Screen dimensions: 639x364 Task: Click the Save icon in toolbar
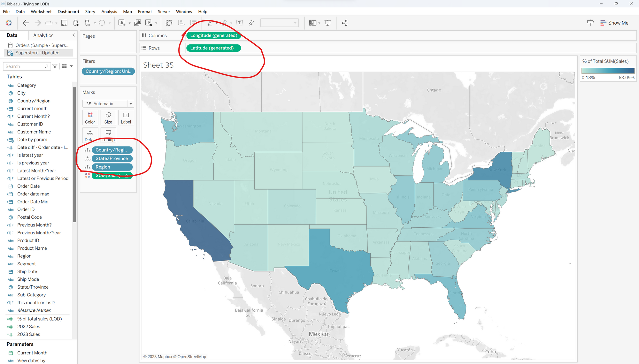[64, 23]
